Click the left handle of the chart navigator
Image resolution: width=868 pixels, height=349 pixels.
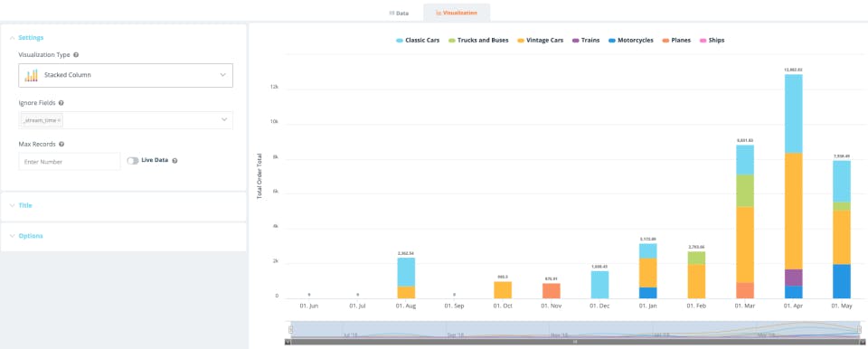point(290,330)
